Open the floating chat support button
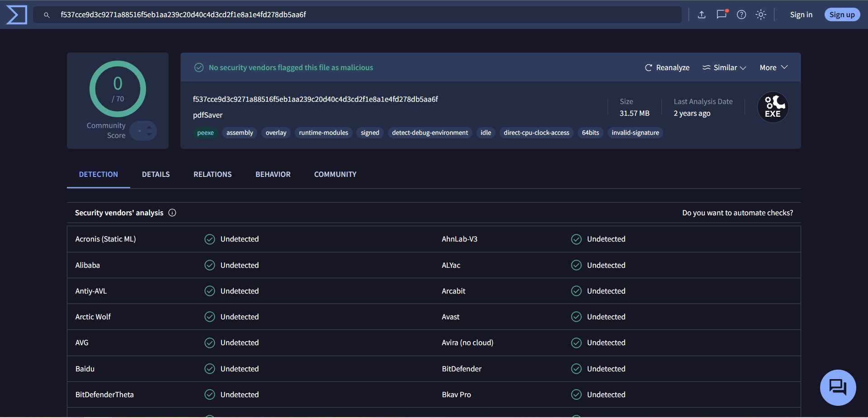The height and width of the screenshot is (418, 868). (838, 387)
